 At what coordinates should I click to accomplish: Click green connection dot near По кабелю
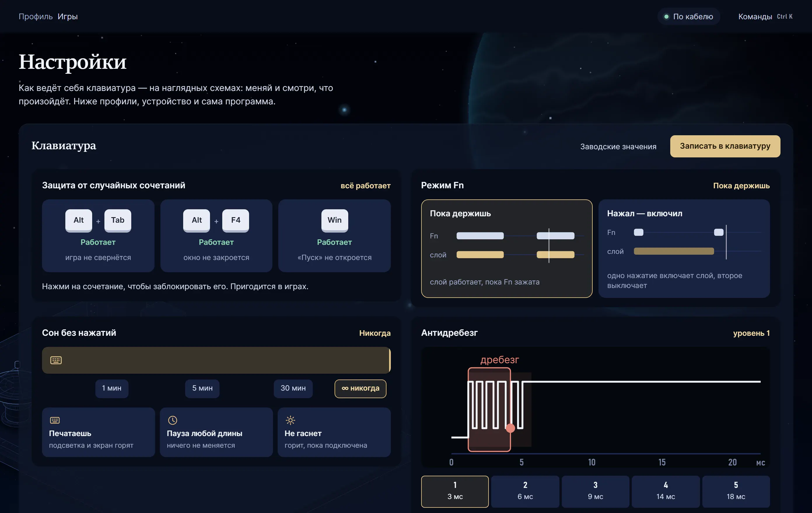click(666, 17)
